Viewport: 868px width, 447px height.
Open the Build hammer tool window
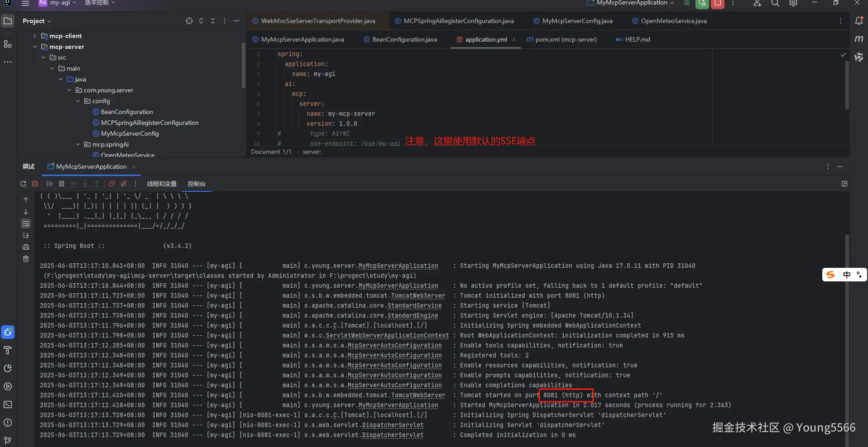[x=8, y=350]
